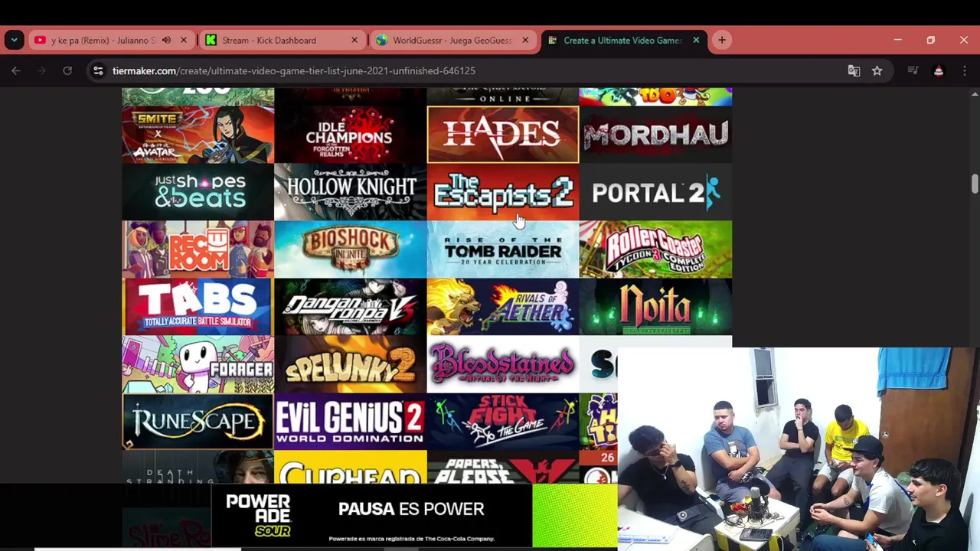Image resolution: width=980 pixels, height=551 pixels.
Task: Switch to the WorldGuessr tab
Action: pyautogui.click(x=452, y=40)
